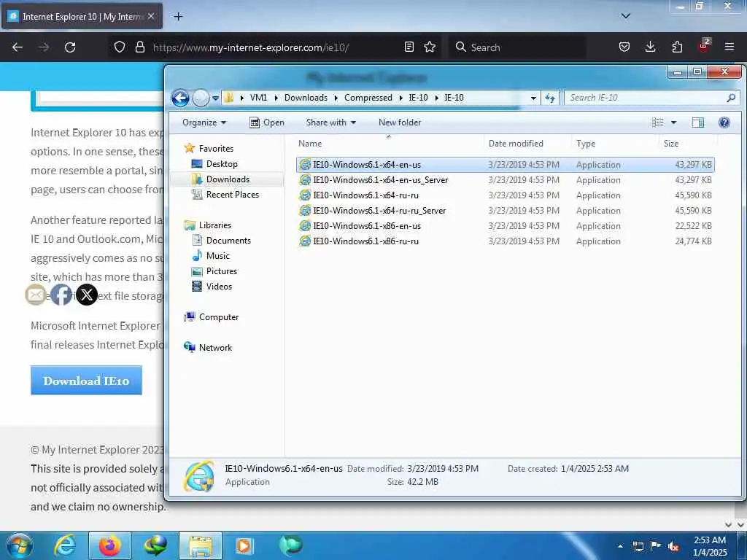747x560 pixels.
Task: Open Network in navigation pane
Action: tap(215, 348)
